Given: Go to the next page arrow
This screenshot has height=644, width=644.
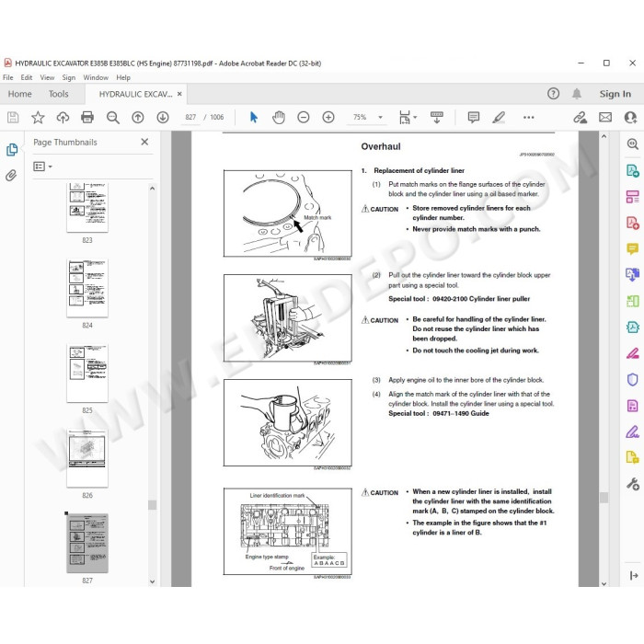Looking at the screenshot, I should 163,118.
